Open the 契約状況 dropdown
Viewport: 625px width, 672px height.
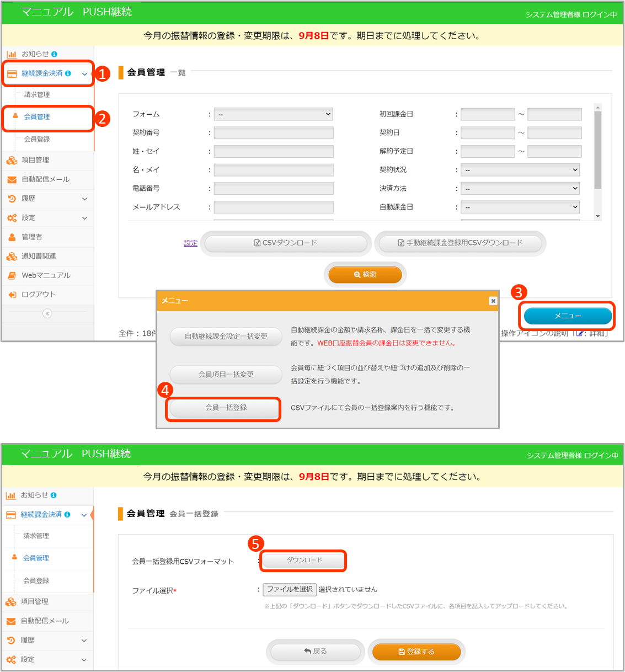(x=520, y=170)
